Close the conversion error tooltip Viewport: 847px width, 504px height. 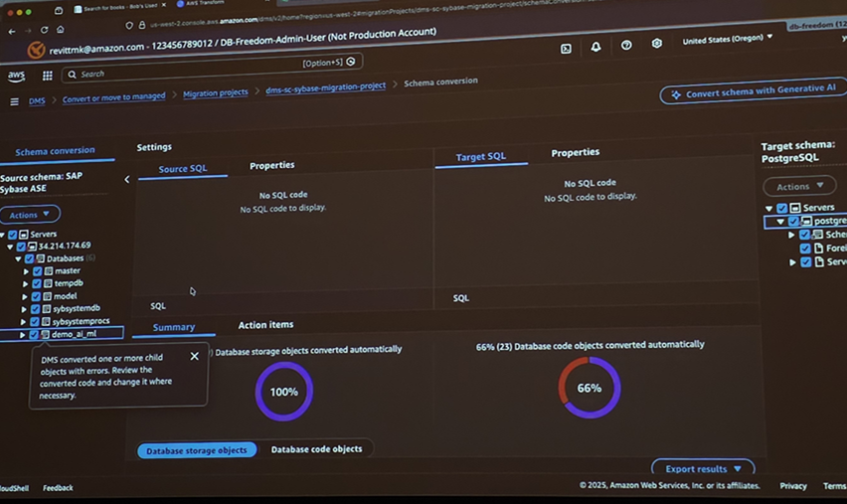point(194,356)
